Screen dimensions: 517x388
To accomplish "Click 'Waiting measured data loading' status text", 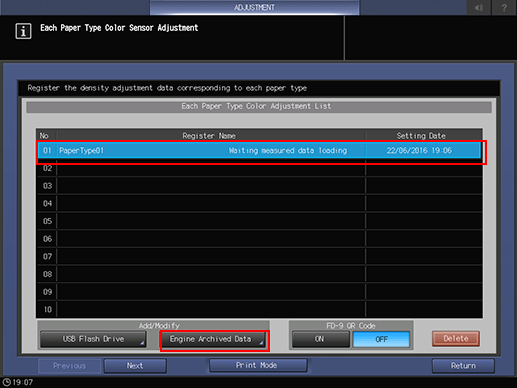I will (x=288, y=151).
